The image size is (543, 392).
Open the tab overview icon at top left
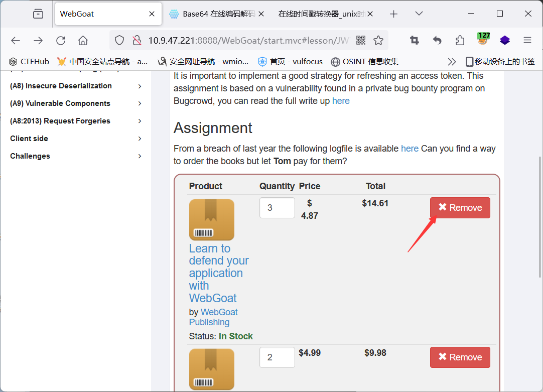pyautogui.click(x=38, y=14)
